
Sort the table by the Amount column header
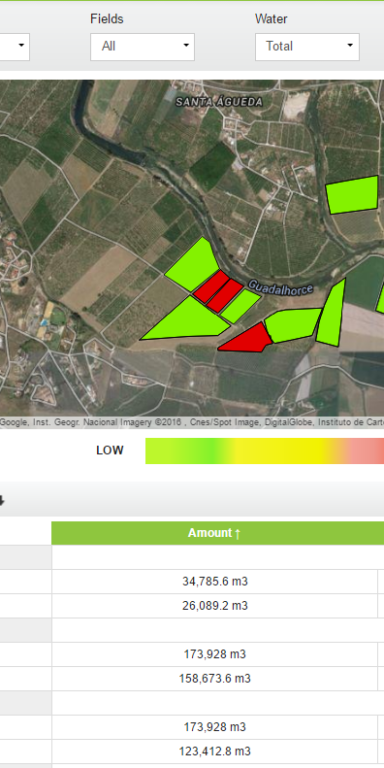[215, 533]
